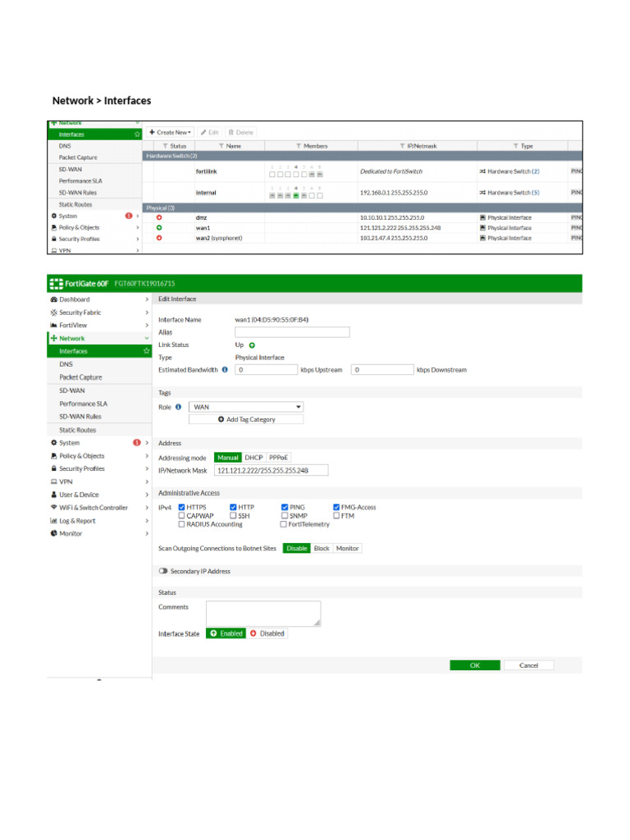Click the green Link Status up icon

[252, 345]
